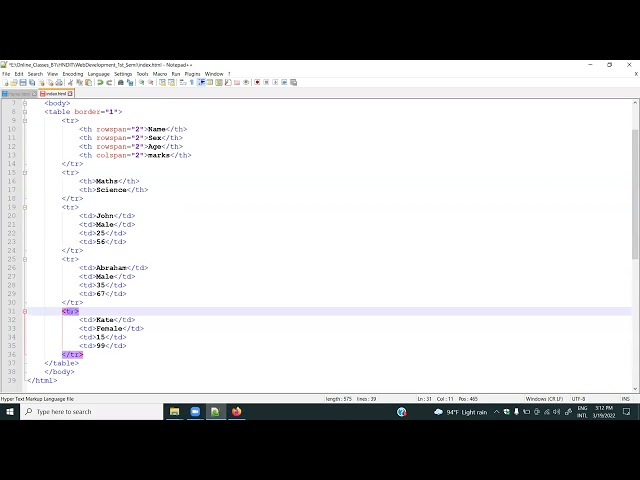Collapse the table fold on line 8
The width and height of the screenshot is (640, 480).
click(x=25, y=112)
